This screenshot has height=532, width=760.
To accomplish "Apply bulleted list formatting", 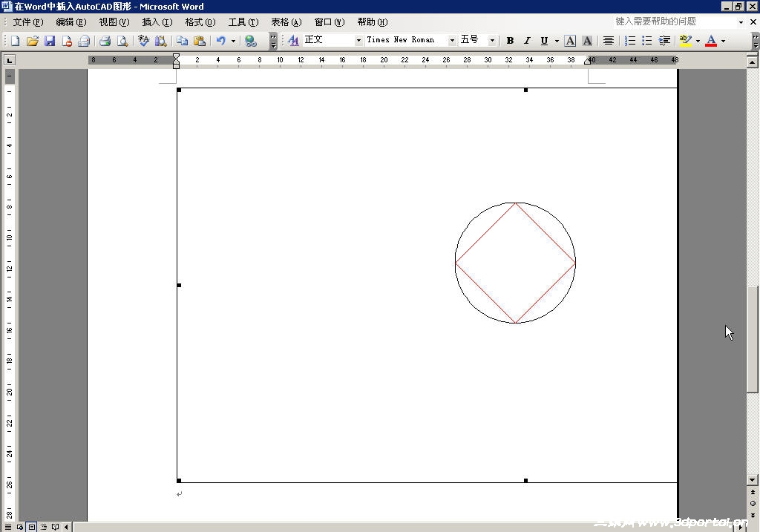I will click(646, 41).
